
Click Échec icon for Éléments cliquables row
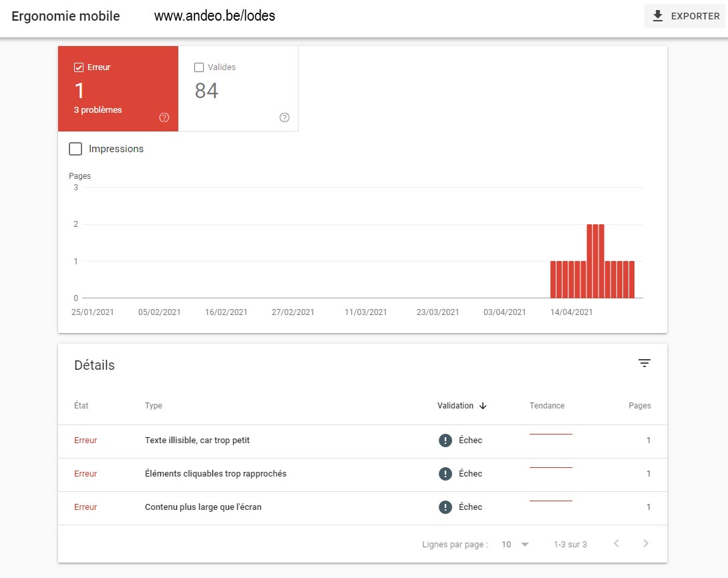445,474
